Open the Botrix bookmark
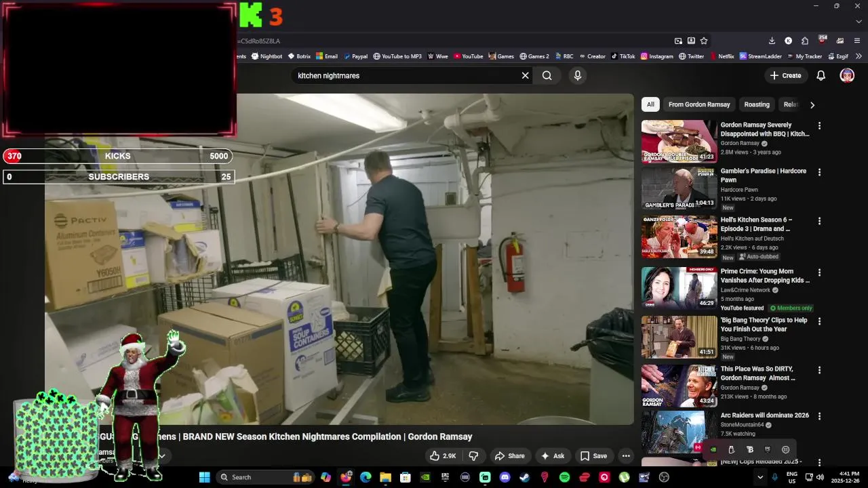The height and width of the screenshot is (488, 868). 299,56
